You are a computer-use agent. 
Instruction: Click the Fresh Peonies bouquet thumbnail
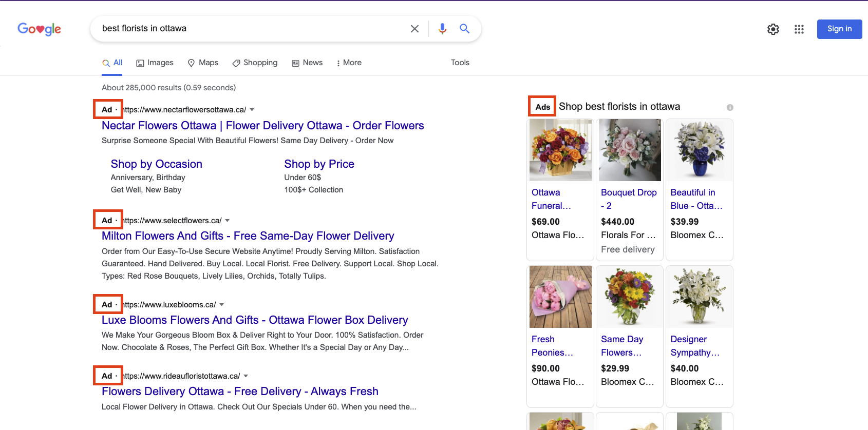tap(560, 297)
